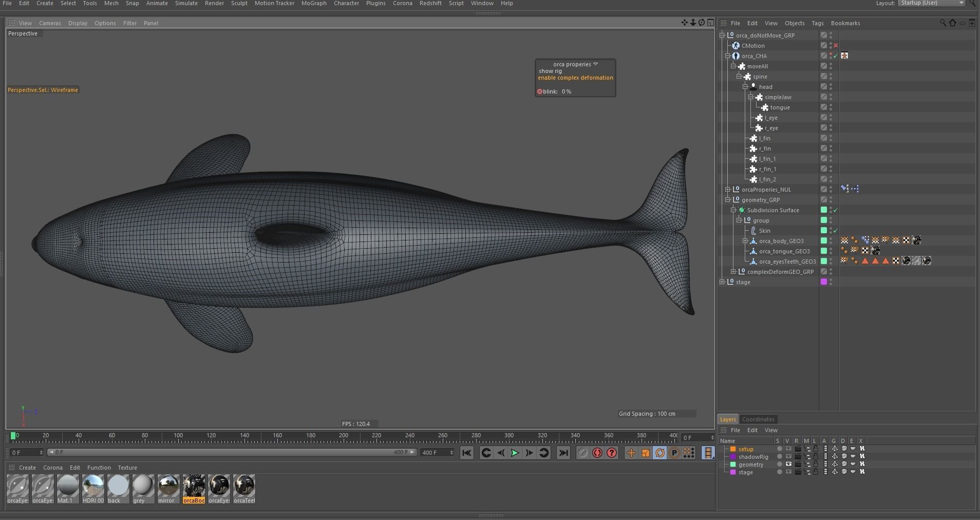Screen dimensions: 980x520
Task: Toggle Position keyframe recording icon
Action: tap(631, 453)
